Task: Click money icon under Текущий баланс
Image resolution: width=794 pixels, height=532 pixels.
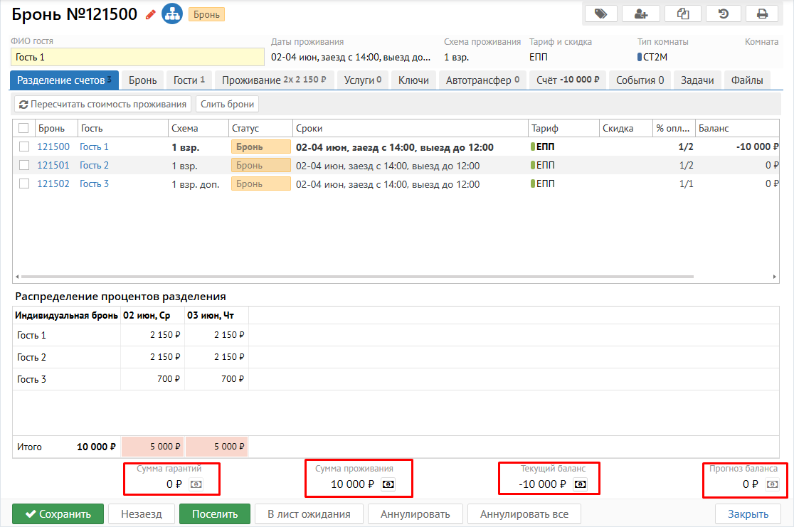Action: click(581, 484)
